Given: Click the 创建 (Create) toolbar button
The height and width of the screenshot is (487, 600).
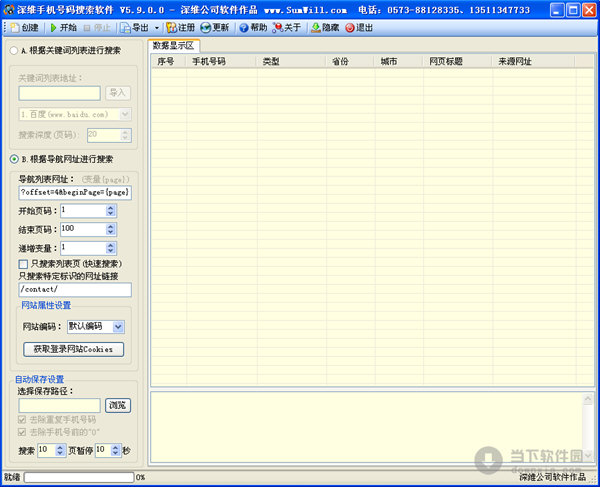Looking at the screenshot, I should (24, 28).
